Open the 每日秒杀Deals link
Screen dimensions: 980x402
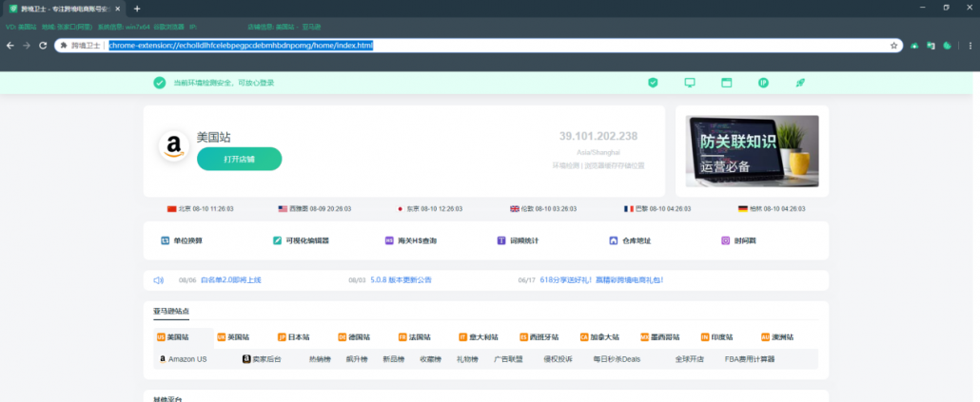click(x=617, y=359)
